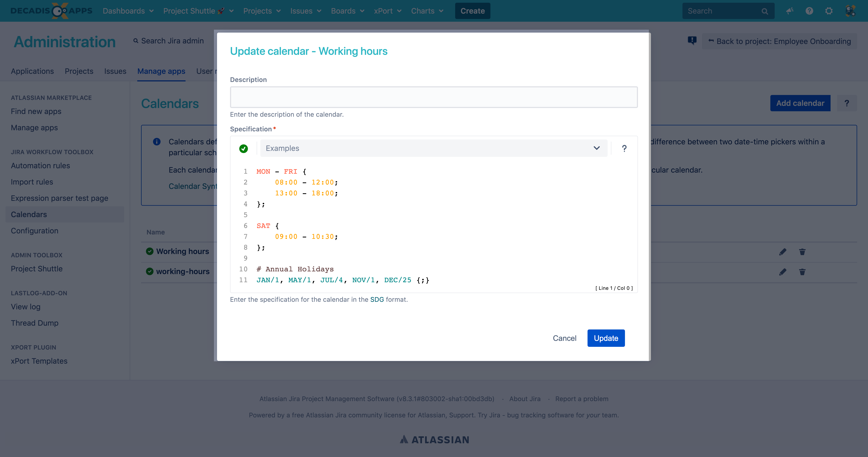Open Find new apps in sidebar
Screen dimensions: 868x457
(x=36, y=111)
